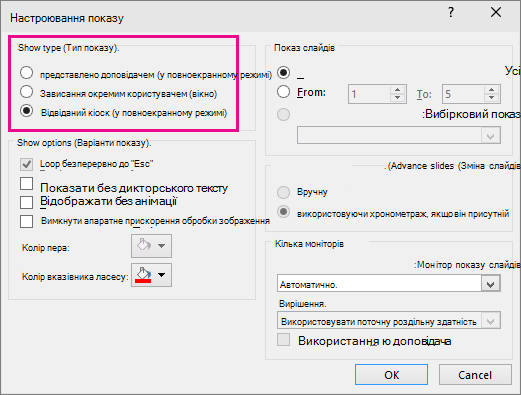Toggle the presenter view checkbox

coord(283,340)
